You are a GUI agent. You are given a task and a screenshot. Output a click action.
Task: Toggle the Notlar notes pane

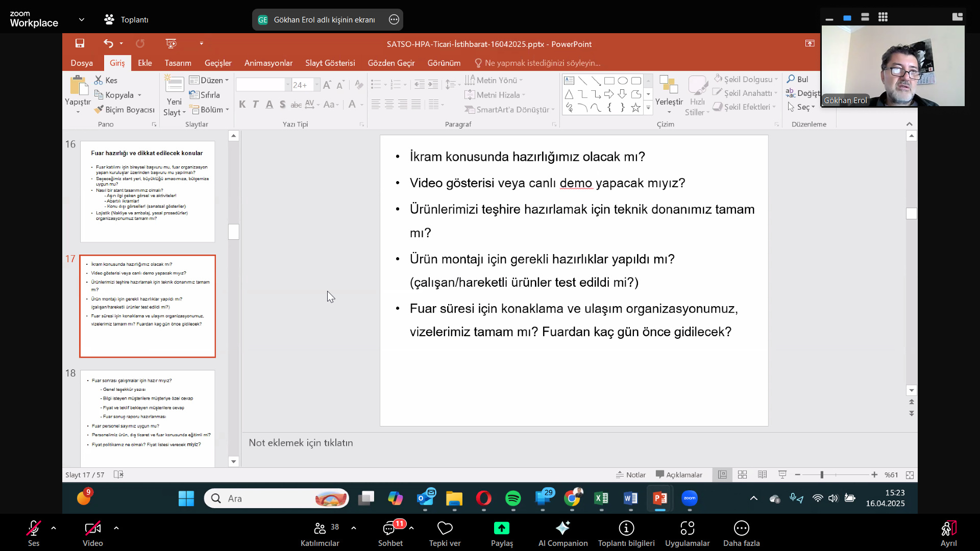pos(631,474)
